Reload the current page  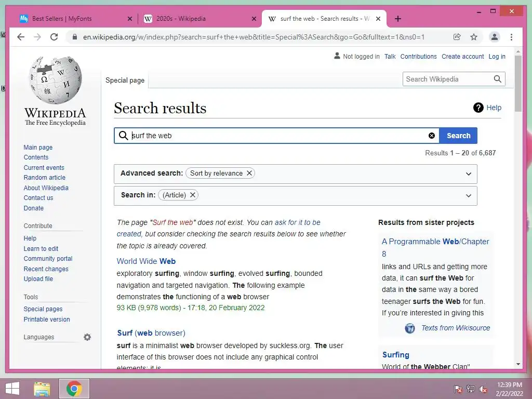click(54, 37)
